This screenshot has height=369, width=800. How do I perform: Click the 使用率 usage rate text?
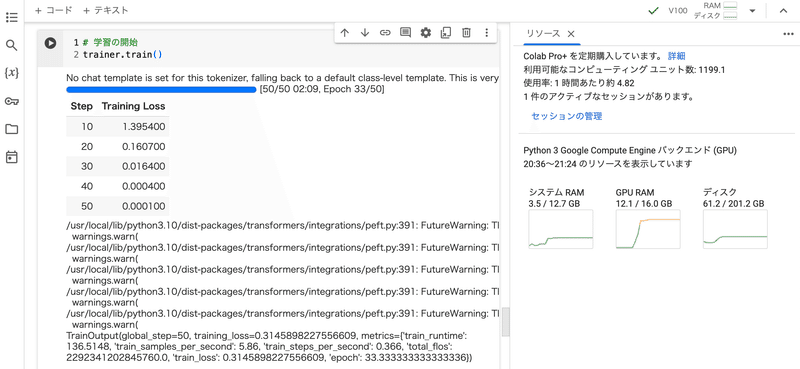[x=579, y=83]
